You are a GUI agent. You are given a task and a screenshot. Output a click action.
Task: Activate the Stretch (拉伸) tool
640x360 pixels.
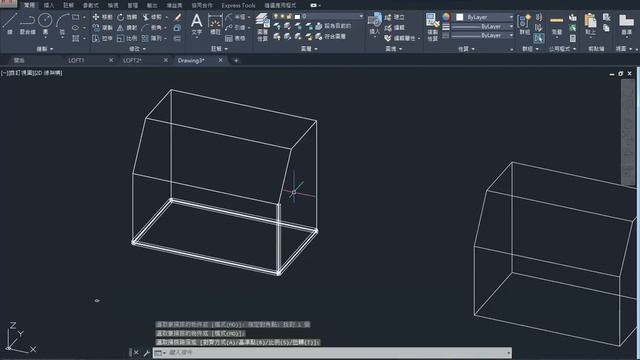(x=102, y=38)
